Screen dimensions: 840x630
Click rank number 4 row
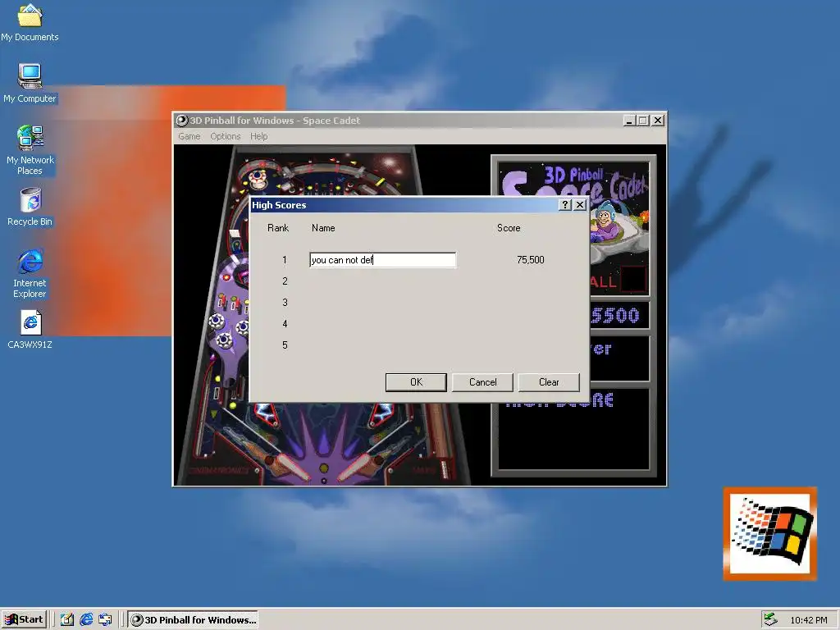click(285, 324)
